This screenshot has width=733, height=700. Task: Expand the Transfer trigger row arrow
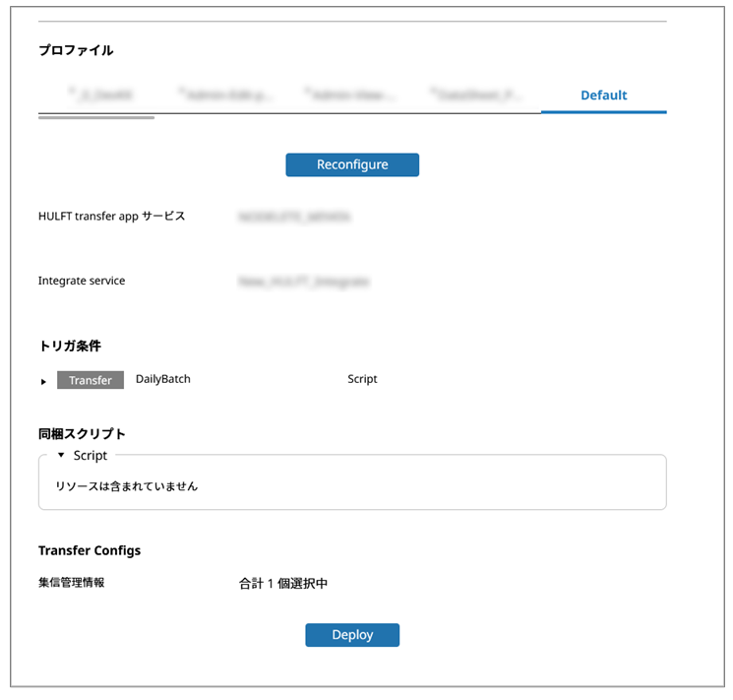pyautogui.click(x=43, y=381)
